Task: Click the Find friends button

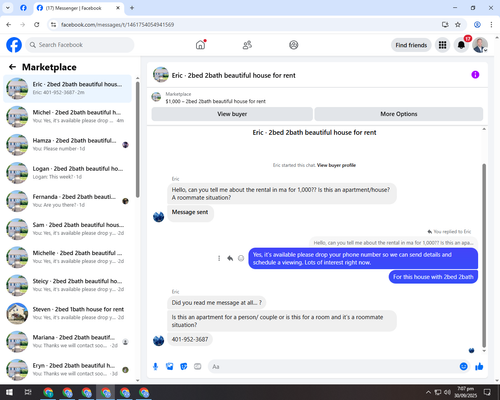Action: click(x=411, y=45)
